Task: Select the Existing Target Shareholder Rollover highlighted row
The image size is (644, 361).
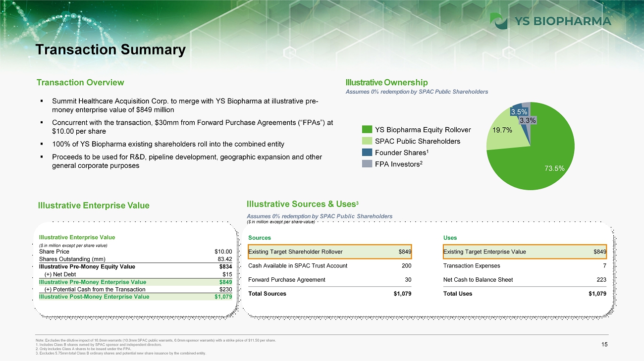Action: (x=330, y=252)
